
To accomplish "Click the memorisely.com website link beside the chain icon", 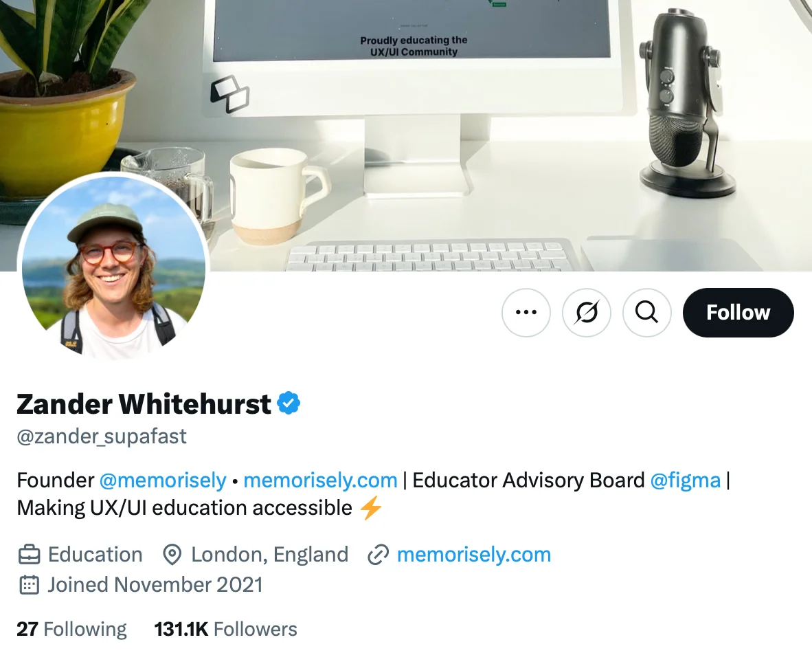I will point(474,555).
